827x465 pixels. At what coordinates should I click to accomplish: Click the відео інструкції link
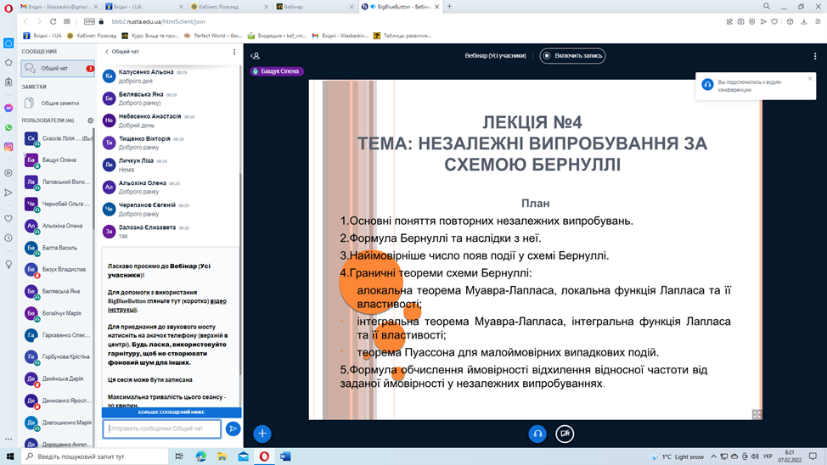pos(167,305)
